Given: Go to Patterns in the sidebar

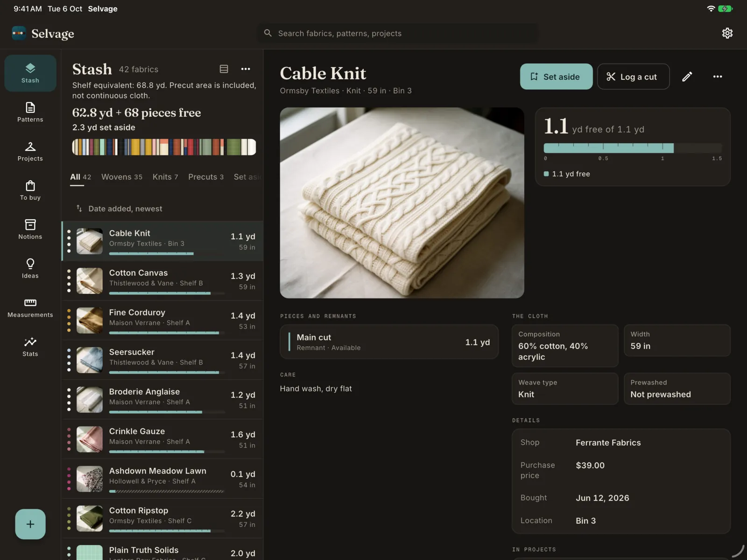Looking at the screenshot, I should coord(30,112).
